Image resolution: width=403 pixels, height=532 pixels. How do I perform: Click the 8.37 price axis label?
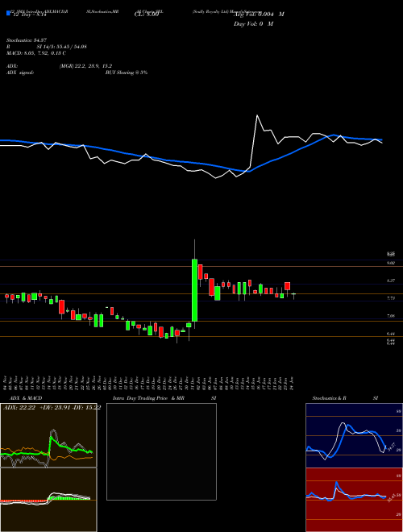[390, 281]
